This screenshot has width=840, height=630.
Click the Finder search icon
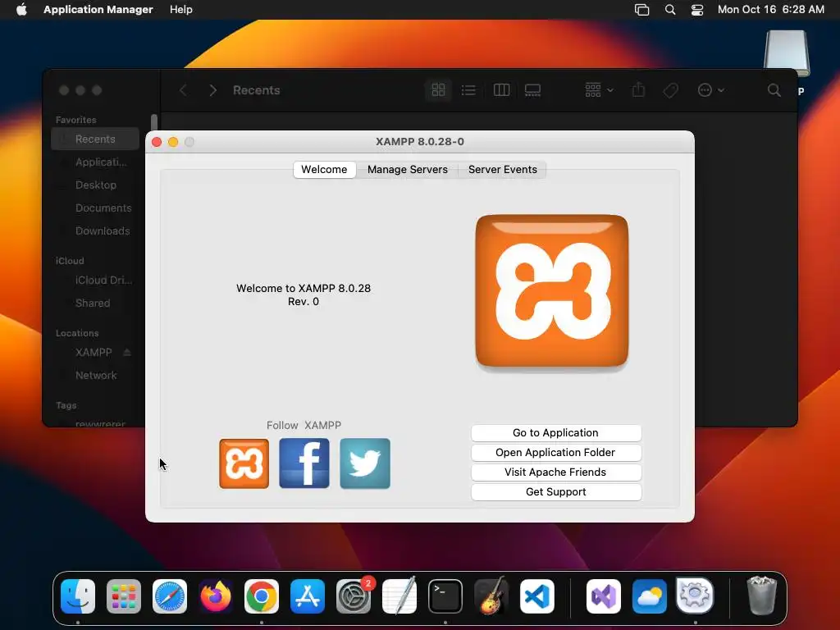[x=774, y=90]
